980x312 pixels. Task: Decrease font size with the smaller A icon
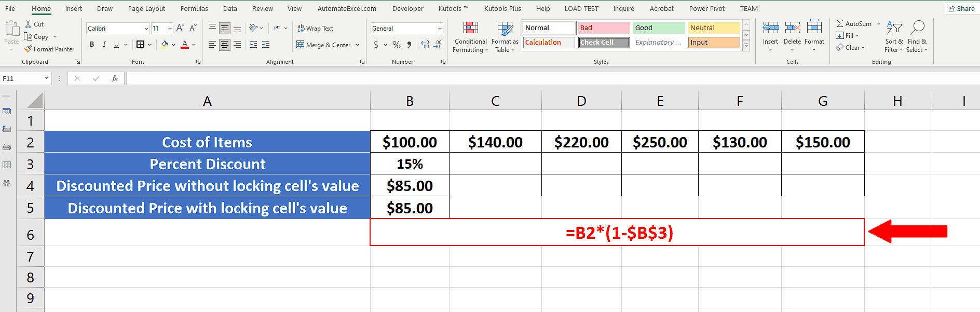(193, 28)
